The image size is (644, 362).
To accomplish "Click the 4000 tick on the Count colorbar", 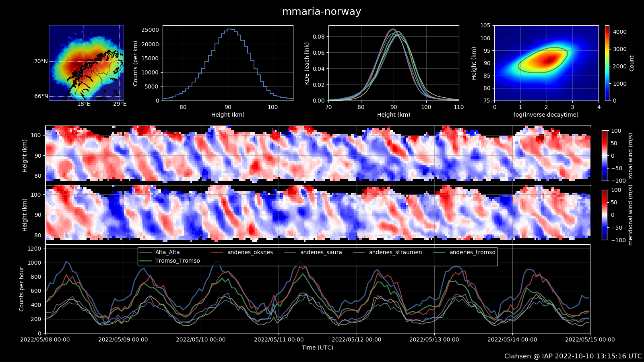I will click(620, 32).
